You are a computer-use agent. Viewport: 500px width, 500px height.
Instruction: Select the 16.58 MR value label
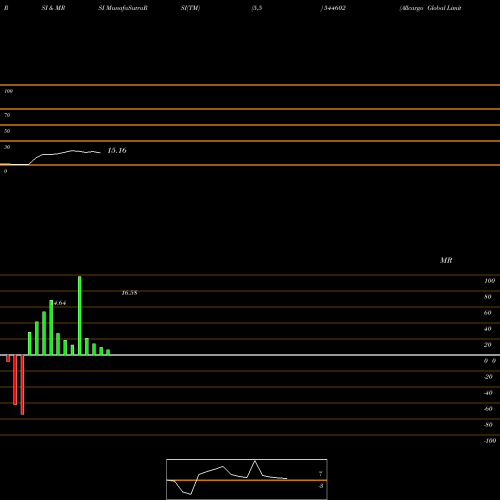point(129,293)
